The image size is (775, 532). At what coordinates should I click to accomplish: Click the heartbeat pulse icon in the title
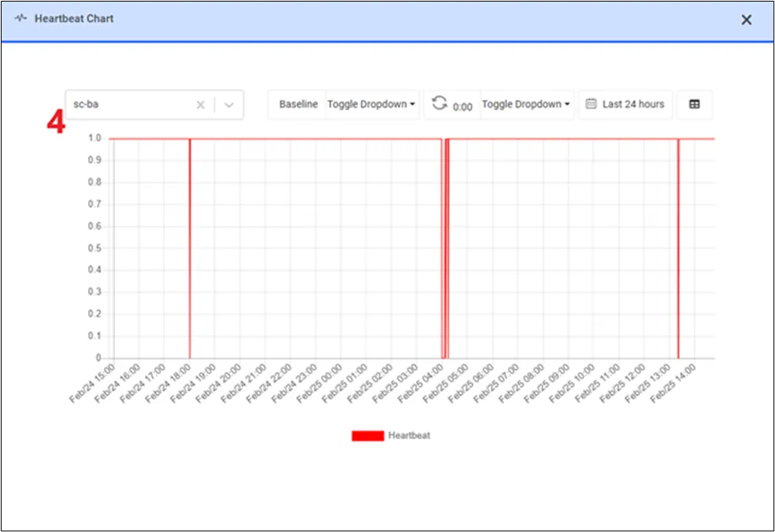point(20,18)
